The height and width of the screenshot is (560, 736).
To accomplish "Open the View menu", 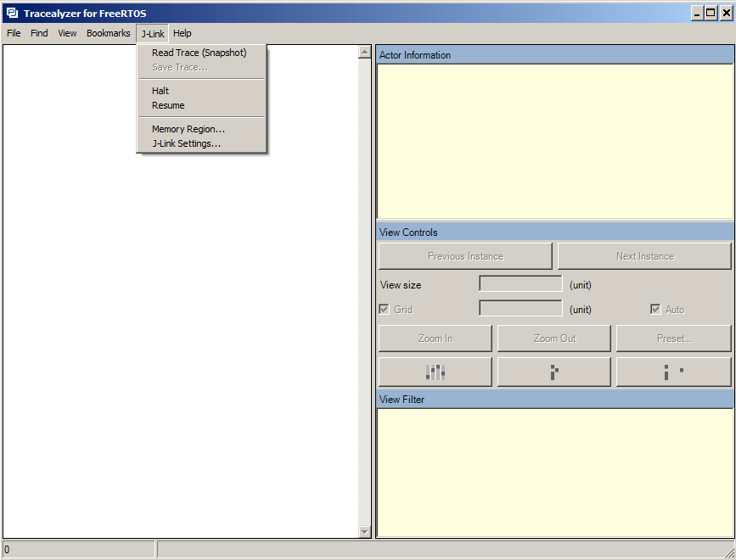I will (x=67, y=33).
